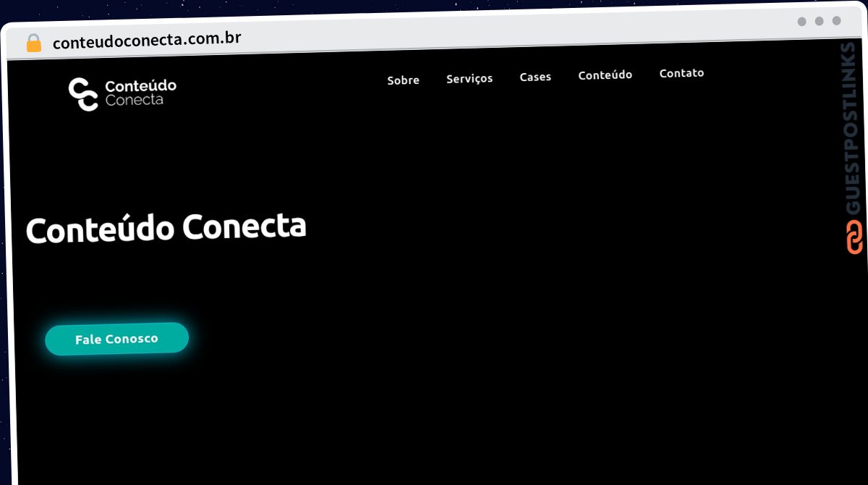The width and height of the screenshot is (868, 485).
Task: Open the Conteúdo navigation link
Action: tap(605, 75)
